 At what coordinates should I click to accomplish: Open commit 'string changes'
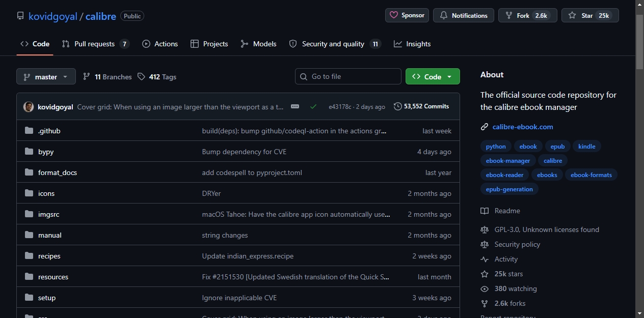tap(225, 235)
